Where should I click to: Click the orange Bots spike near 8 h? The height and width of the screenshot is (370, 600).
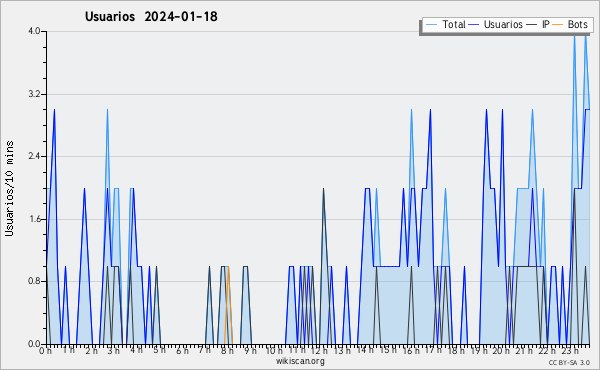pyautogui.click(x=228, y=305)
